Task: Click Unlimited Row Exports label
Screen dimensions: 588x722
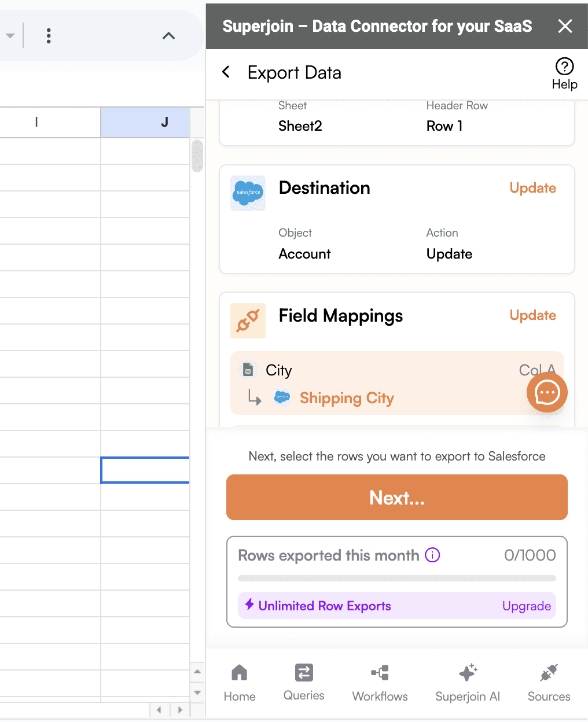Action: click(x=325, y=606)
